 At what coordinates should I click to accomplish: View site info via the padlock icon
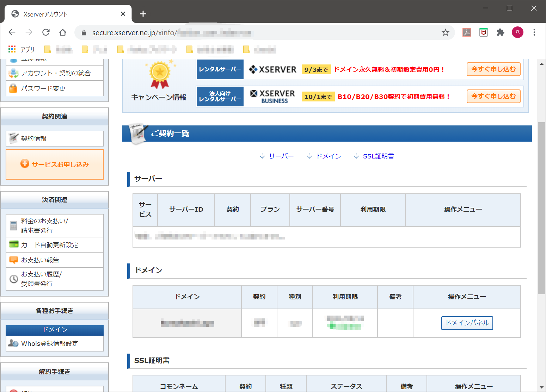pyautogui.click(x=84, y=33)
